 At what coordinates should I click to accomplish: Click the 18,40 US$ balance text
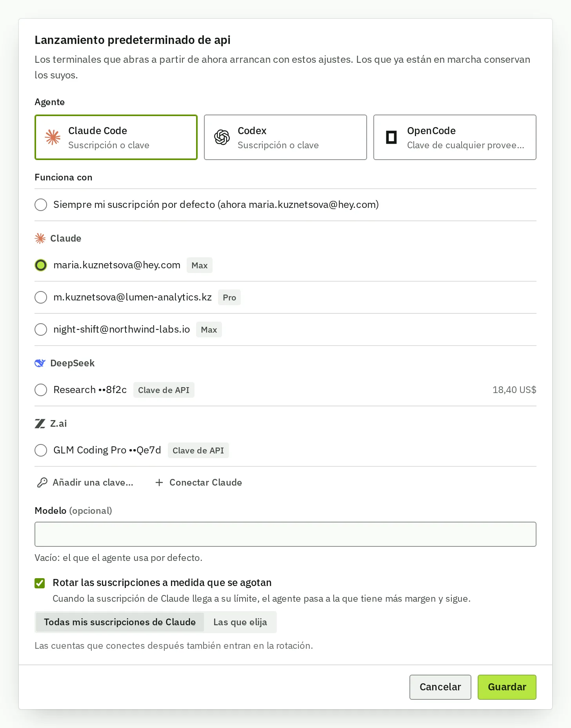[515, 390]
